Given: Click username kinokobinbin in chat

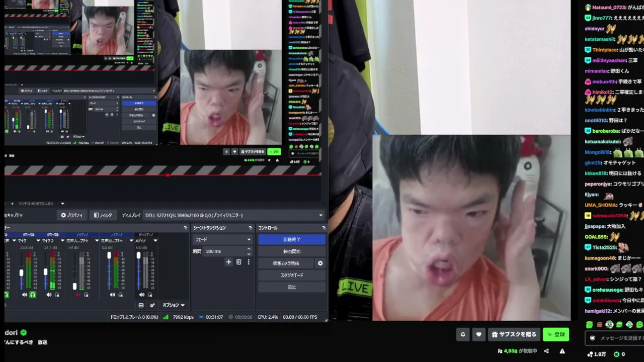Looking at the screenshot, I should click(599, 110).
